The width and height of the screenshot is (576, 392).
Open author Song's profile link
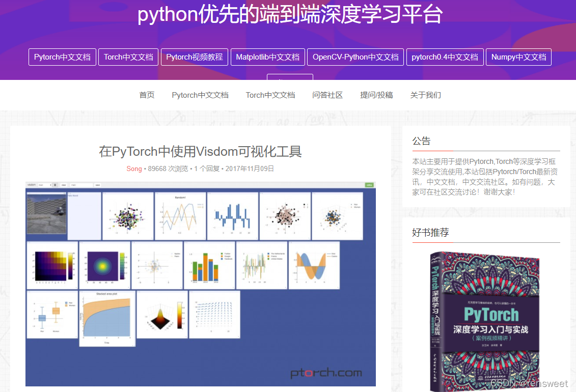pyautogui.click(x=134, y=169)
